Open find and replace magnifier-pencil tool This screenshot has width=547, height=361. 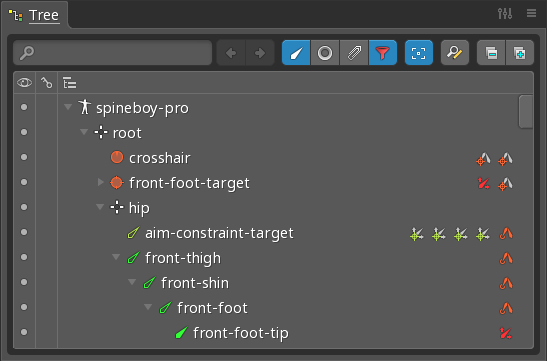click(455, 53)
